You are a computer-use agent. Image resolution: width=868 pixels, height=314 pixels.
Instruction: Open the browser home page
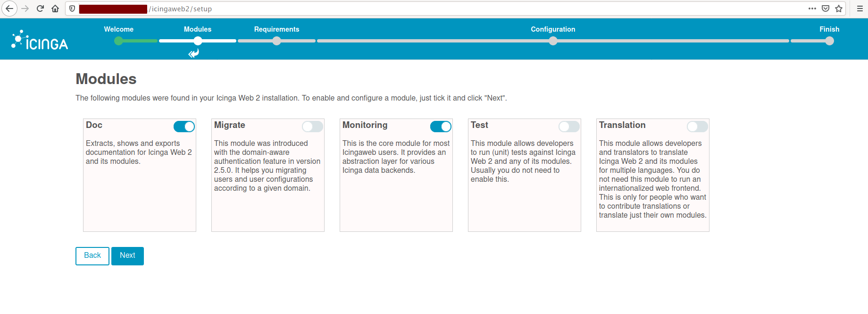click(x=55, y=8)
